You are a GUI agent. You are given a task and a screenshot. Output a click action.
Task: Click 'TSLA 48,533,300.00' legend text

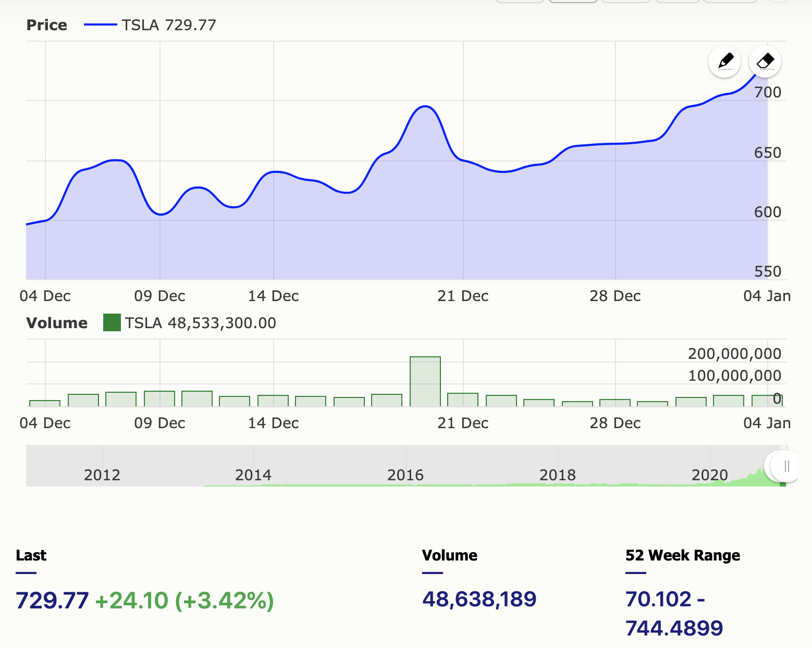point(201,323)
